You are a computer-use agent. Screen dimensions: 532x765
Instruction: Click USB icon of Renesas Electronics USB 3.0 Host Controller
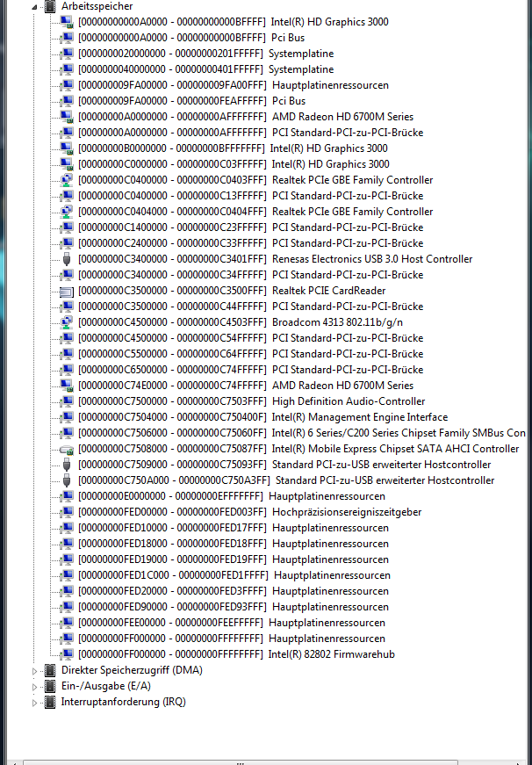click(x=67, y=259)
